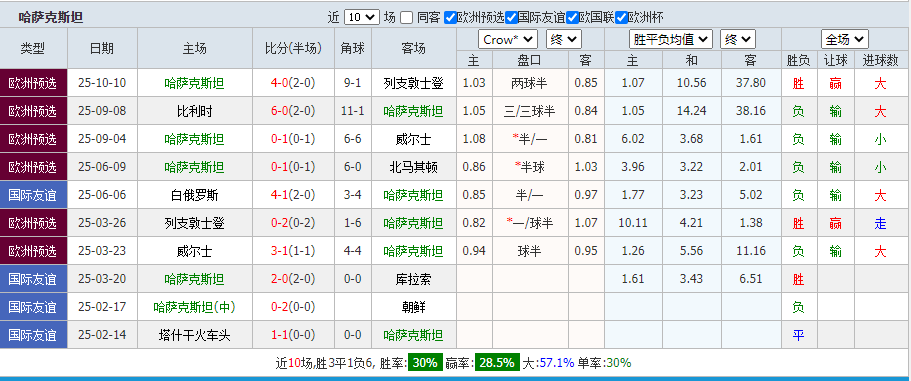Click handicap cell 球半
Screen dimensions: 911x381
[x=530, y=251]
